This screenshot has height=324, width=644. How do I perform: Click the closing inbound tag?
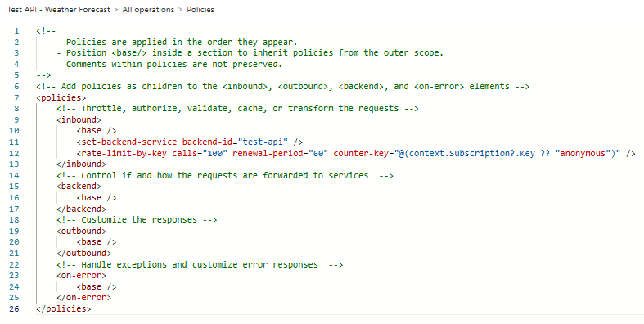coord(81,164)
